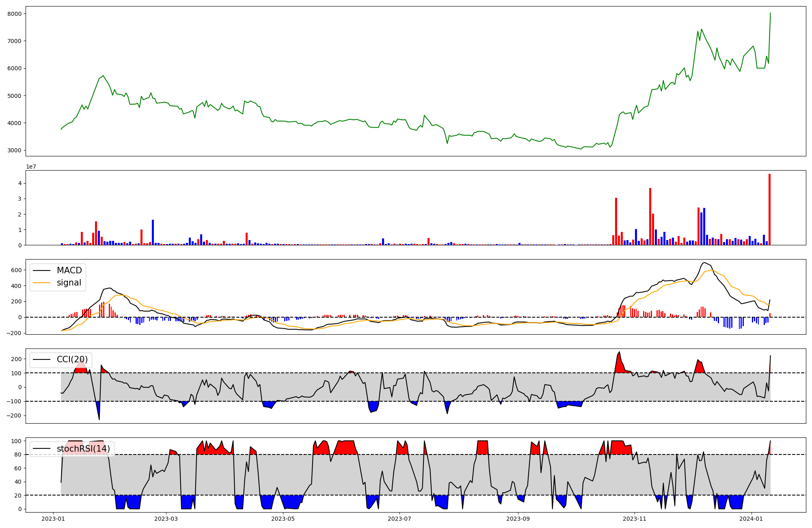Click the 600 tick on MACD axis
Screen dimensions: 812x528
17,270
